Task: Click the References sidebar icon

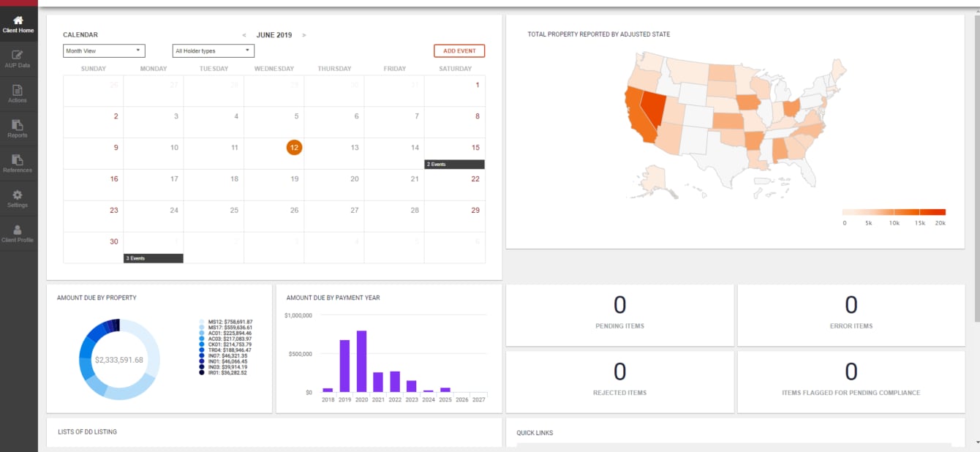Action: pyautogui.click(x=18, y=160)
